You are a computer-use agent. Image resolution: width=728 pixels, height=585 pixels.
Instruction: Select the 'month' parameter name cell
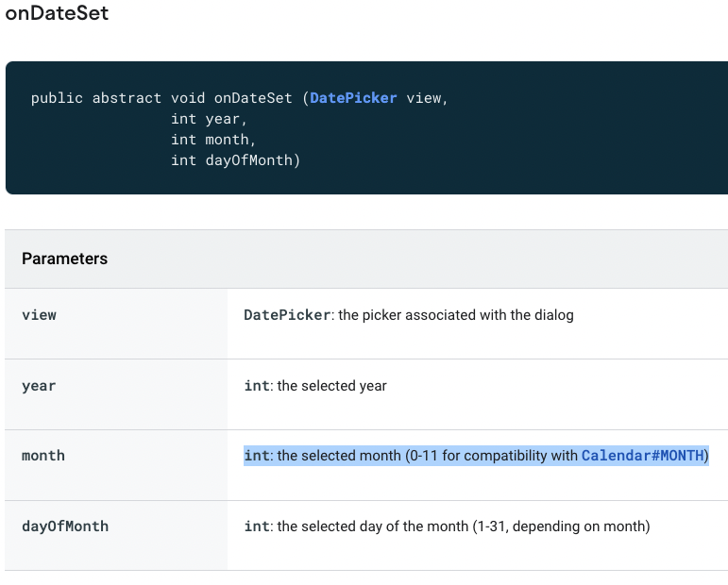tap(43, 456)
